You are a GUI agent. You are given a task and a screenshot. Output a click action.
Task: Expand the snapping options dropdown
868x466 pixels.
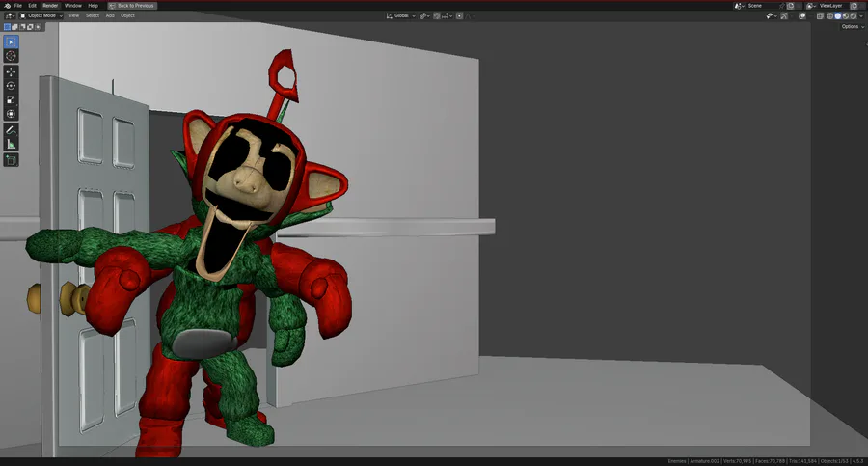tap(447, 16)
